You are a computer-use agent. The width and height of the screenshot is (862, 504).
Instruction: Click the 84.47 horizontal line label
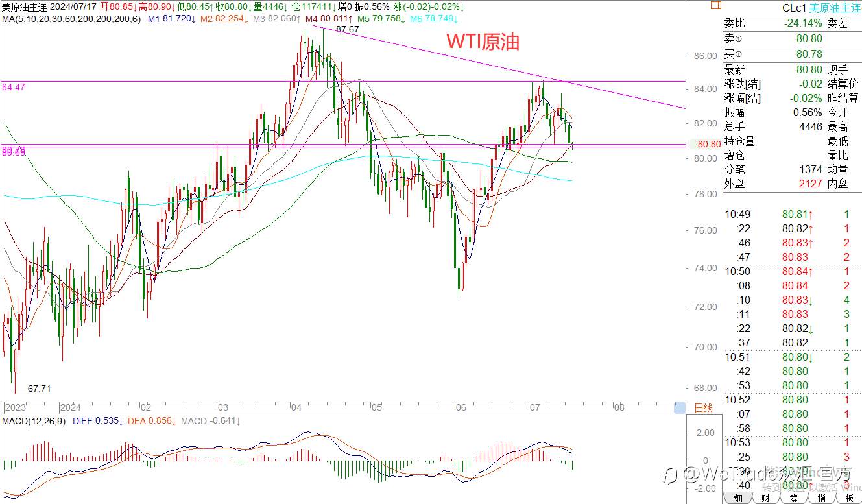14,86
